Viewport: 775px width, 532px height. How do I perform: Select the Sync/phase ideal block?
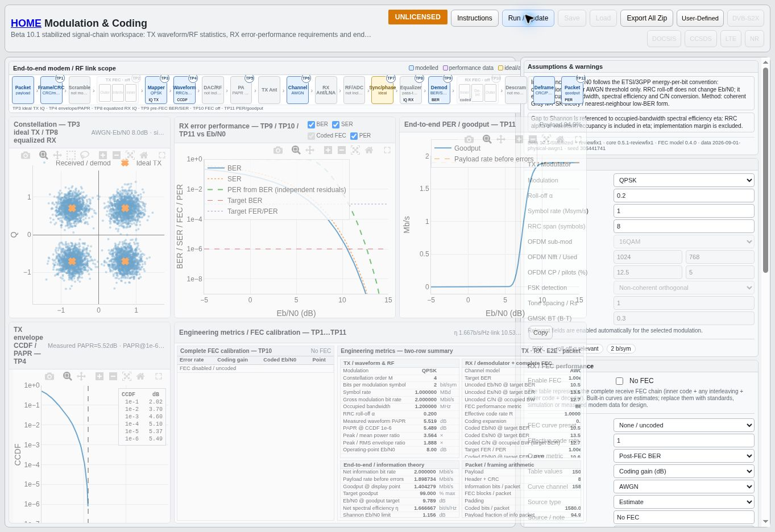(x=383, y=90)
